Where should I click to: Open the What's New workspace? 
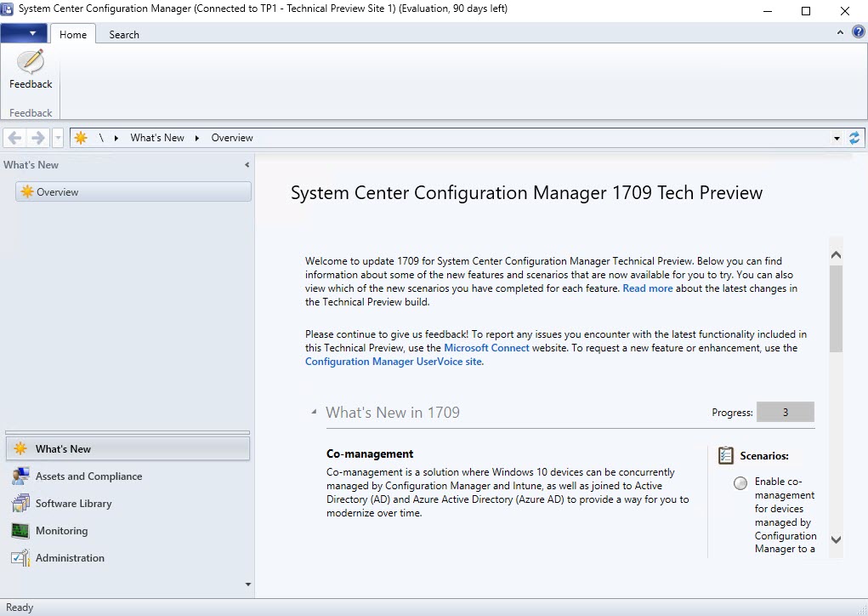click(x=128, y=448)
